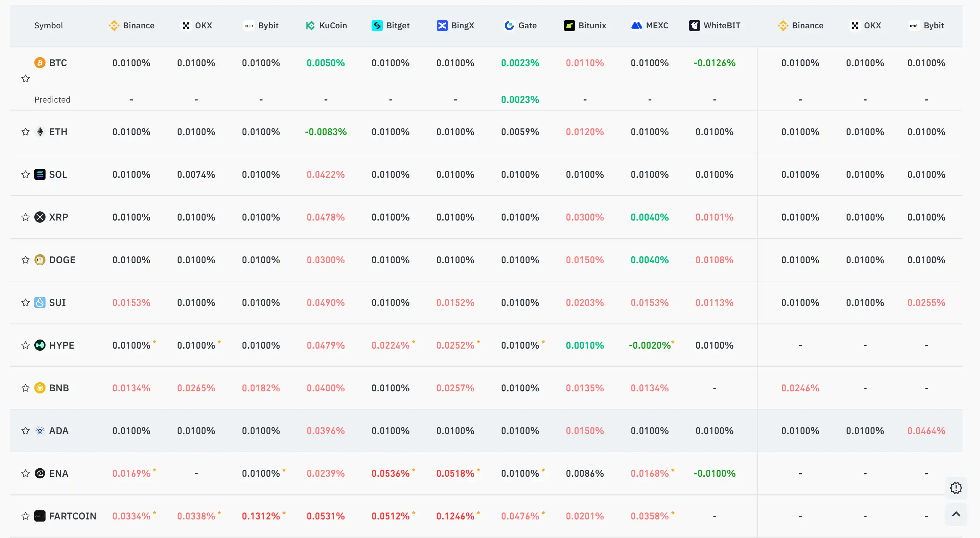Click the Symbol column header

coord(49,26)
